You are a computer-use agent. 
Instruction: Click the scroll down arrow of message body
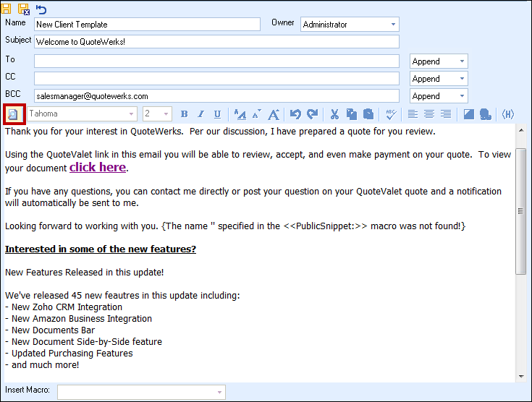(520, 376)
